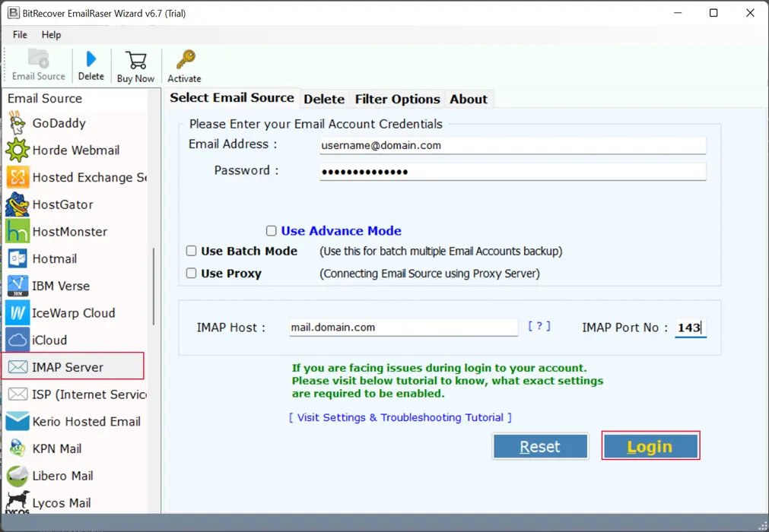Enable the Use Batch Mode checkbox
Screen dimensions: 769x532
point(191,251)
